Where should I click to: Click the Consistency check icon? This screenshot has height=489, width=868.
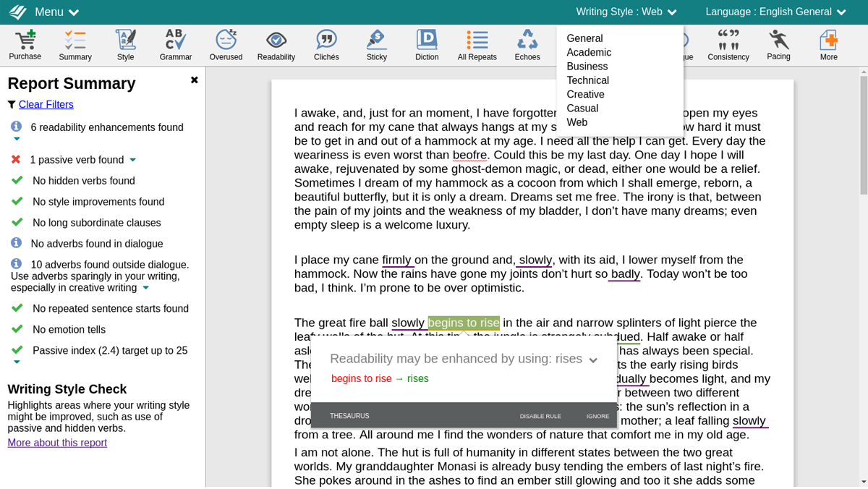[x=728, y=45]
